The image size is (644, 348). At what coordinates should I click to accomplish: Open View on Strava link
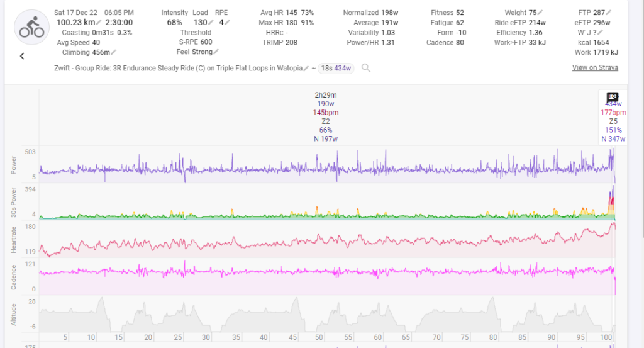(x=595, y=68)
